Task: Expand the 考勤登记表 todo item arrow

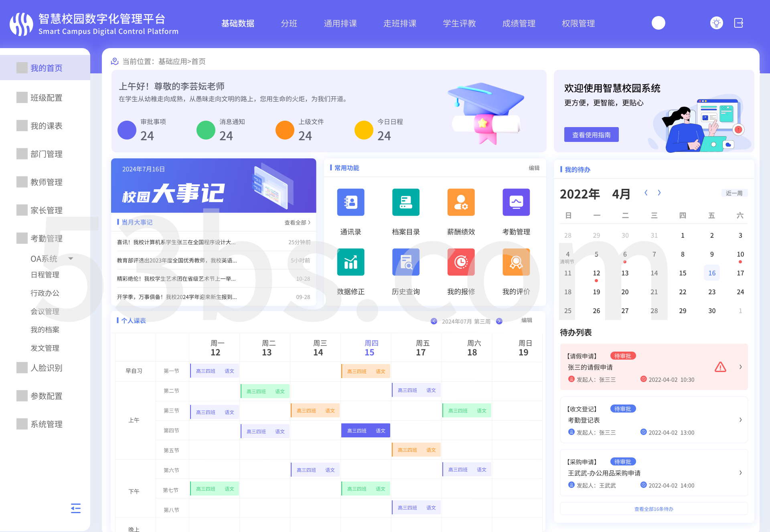Action: [740, 420]
